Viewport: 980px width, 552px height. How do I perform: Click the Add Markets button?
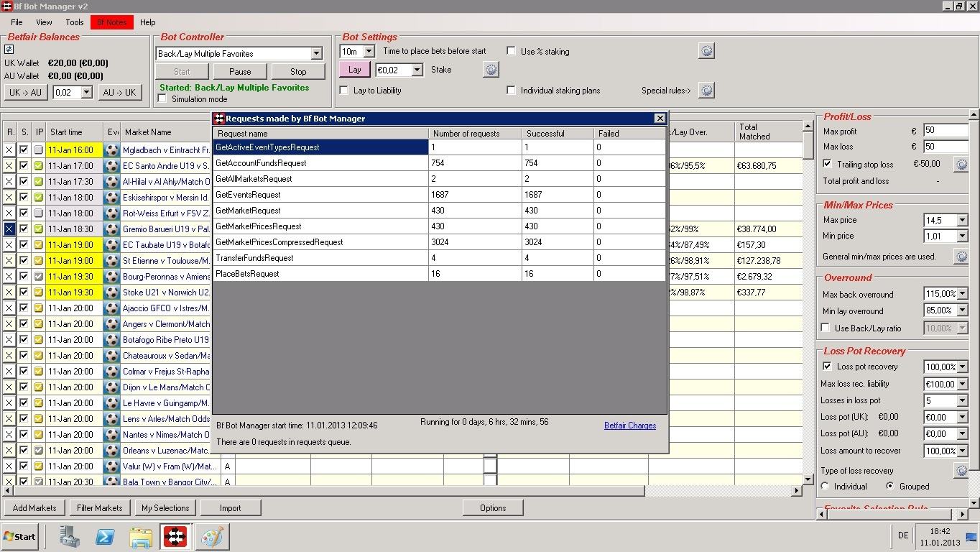[34, 507]
